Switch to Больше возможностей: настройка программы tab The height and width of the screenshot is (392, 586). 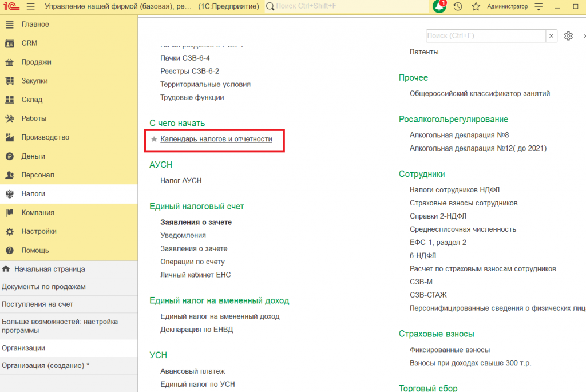(x=69, y=326)
